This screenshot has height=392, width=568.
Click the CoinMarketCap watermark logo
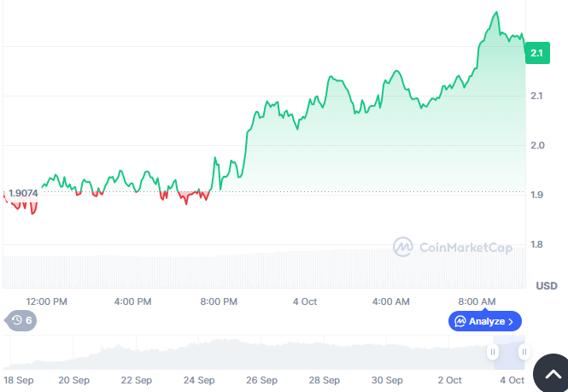[453, 247]
